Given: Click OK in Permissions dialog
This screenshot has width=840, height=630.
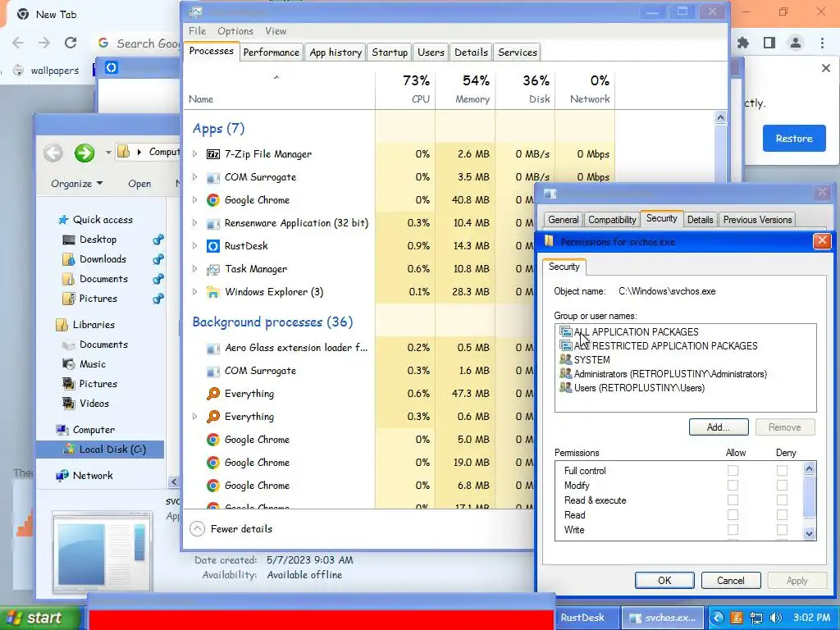Looking at the screenshot, I should point(664,581).
